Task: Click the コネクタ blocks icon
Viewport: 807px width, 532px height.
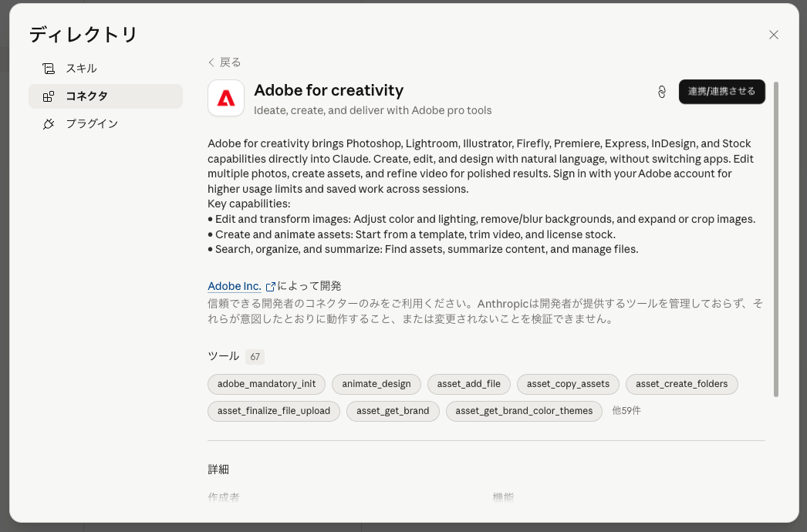Action: point(49,96)
